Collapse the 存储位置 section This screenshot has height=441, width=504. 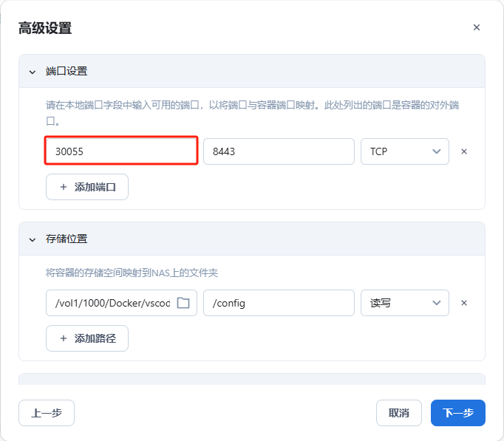point(33,239)
